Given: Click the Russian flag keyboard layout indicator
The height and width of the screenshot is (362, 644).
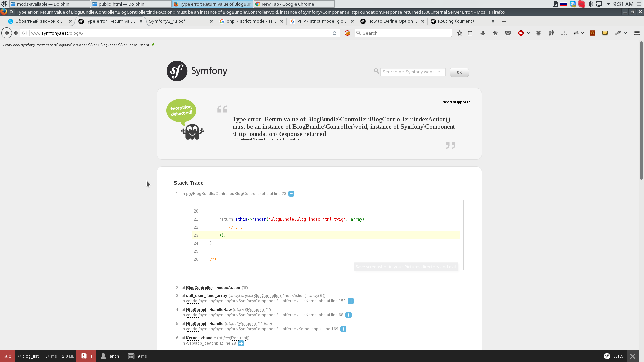Looking at the screenshot, I should point(564,4).
